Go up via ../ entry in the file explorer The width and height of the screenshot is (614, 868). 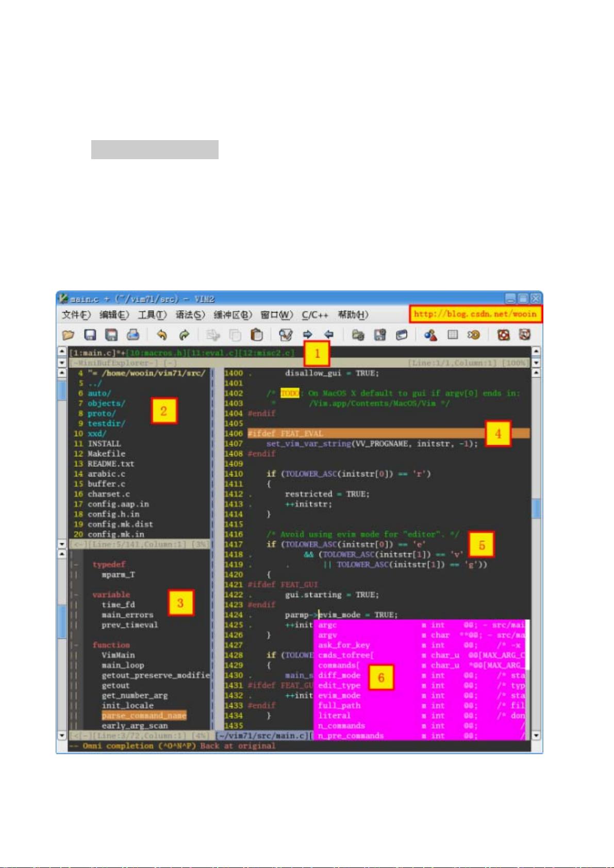[x=95, y=383]
